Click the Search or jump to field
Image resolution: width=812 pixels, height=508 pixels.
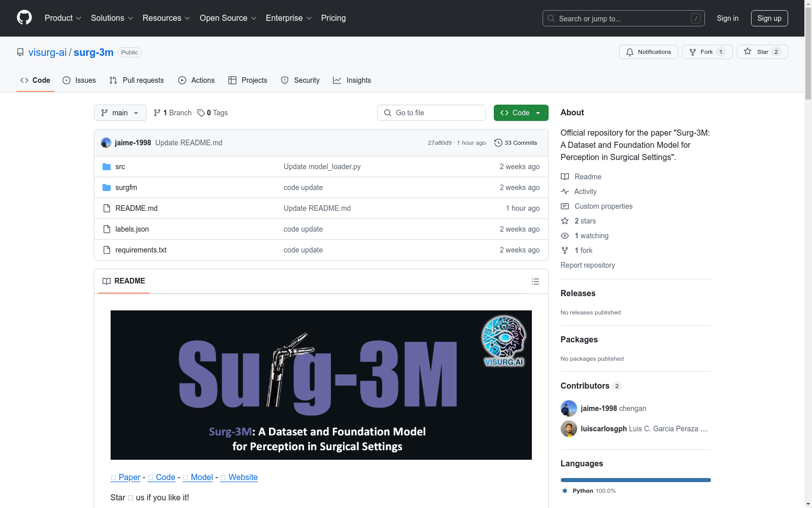click(x=624, y=18)
